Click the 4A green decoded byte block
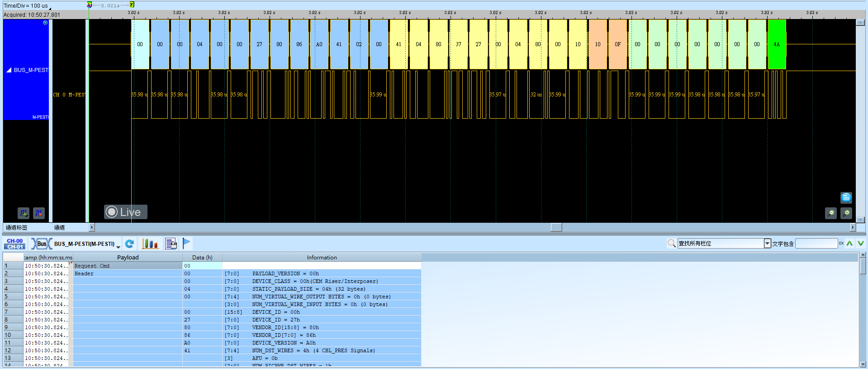The width and height of the screenshot is (868, 369). click(x=777, y=44)
